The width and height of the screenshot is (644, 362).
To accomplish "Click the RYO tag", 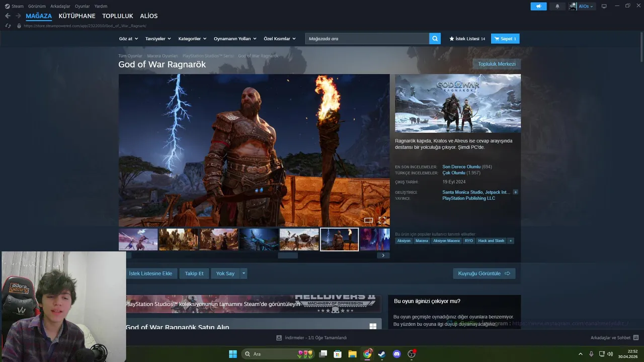I will click(469, 241).
